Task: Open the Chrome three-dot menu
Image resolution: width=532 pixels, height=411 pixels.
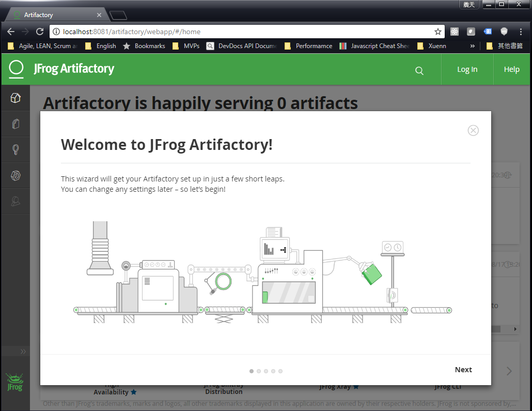Action: click(x=521, y=32)
